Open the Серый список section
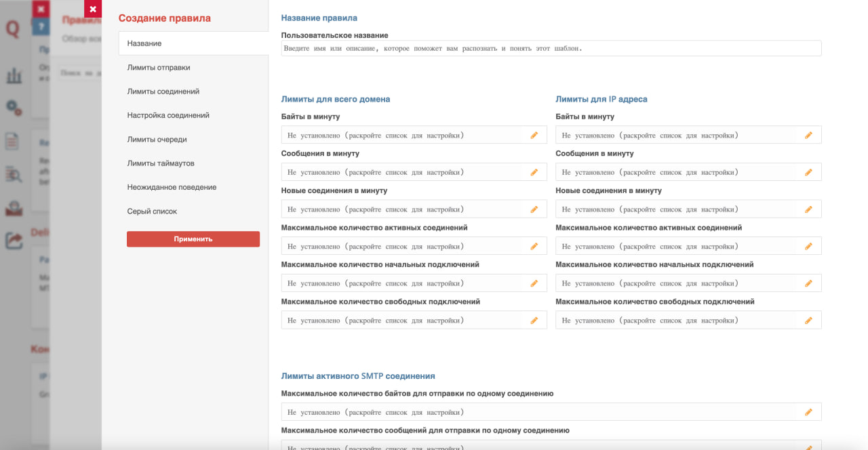This screenshot has height=450, width=868. click(152, 211)
